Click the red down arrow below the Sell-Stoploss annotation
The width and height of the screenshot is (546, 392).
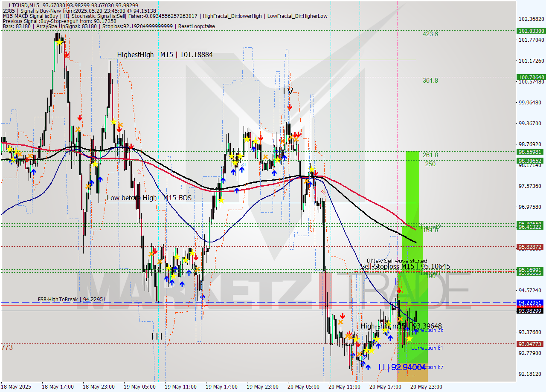point(399,290)
